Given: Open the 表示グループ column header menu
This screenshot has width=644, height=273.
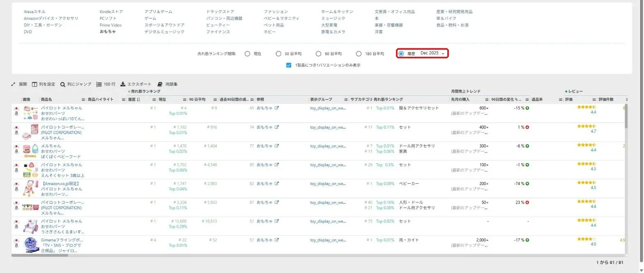Looking at the screenshot, I should (x=347, y=99).
